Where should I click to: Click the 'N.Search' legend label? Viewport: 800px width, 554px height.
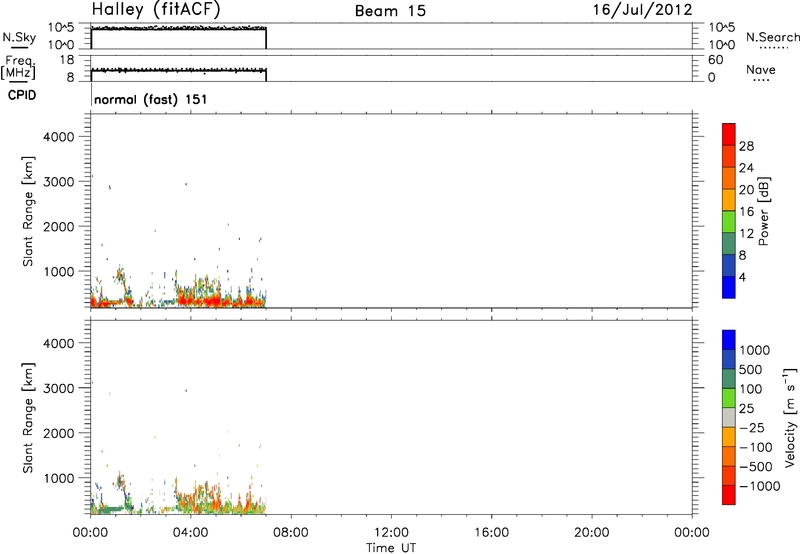point(773,37)
